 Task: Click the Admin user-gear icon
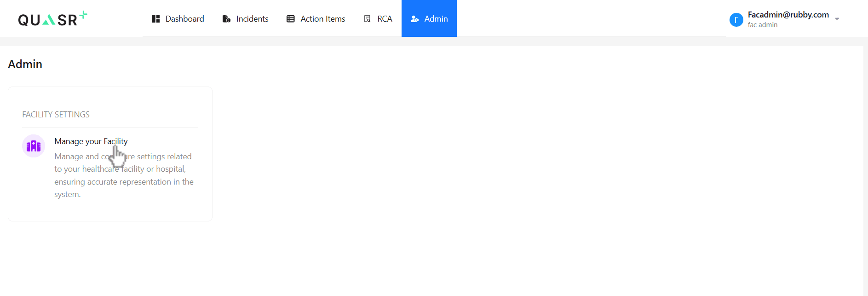click(414, 19)
